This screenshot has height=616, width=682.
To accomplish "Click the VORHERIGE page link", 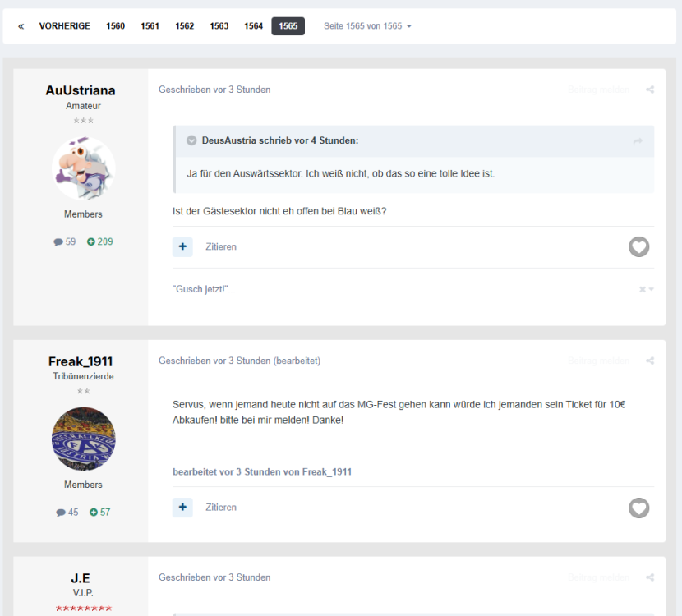I will pos(65,26).
